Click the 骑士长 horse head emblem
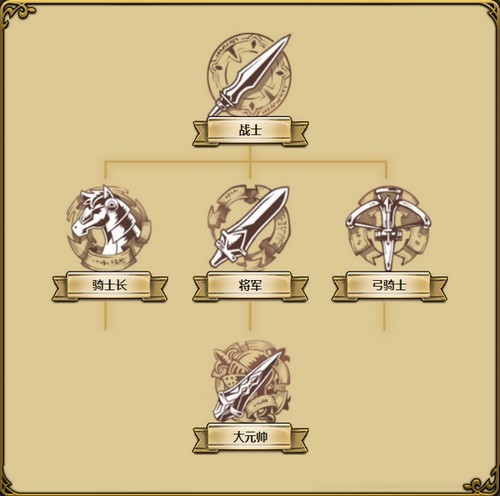 pyautogui.click(x=108, y=228)
